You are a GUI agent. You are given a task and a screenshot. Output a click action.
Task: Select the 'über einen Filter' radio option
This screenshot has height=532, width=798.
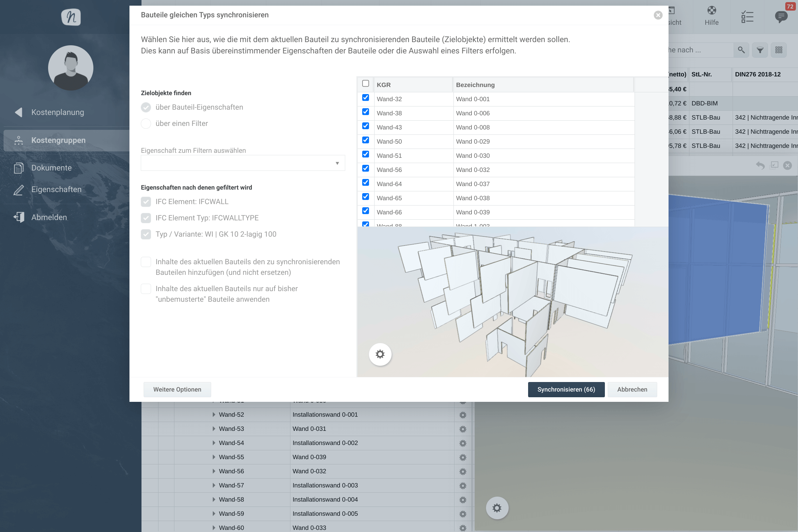coord(146,123)
